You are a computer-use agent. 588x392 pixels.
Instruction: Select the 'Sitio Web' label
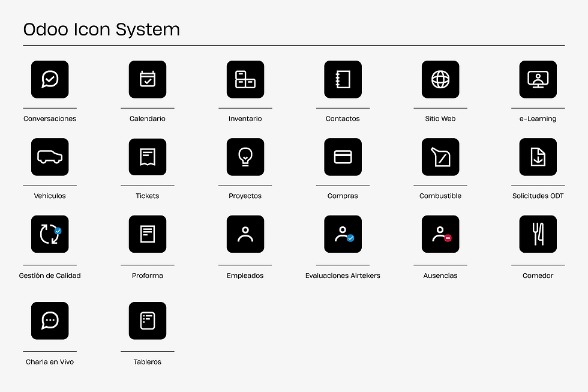440,118
